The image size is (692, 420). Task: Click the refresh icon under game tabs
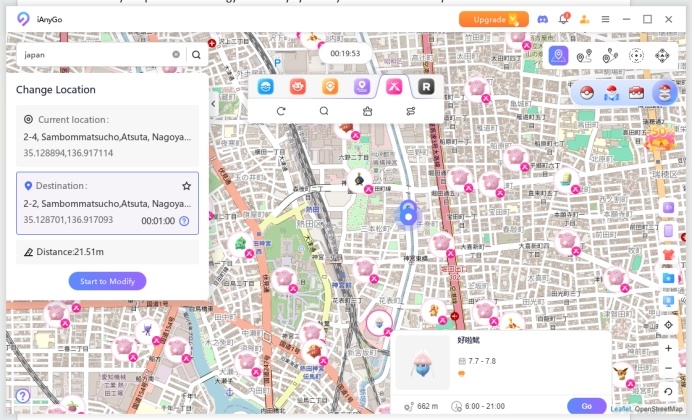tap(281, 111)
